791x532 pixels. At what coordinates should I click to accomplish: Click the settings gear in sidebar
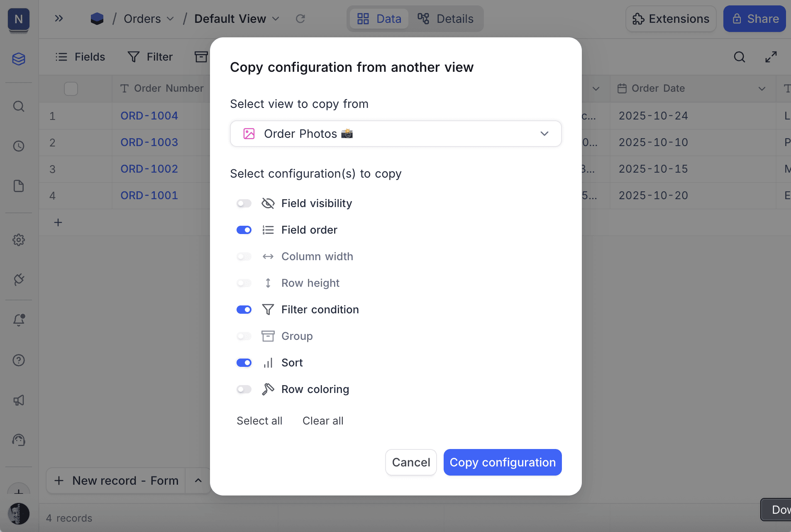19,240
